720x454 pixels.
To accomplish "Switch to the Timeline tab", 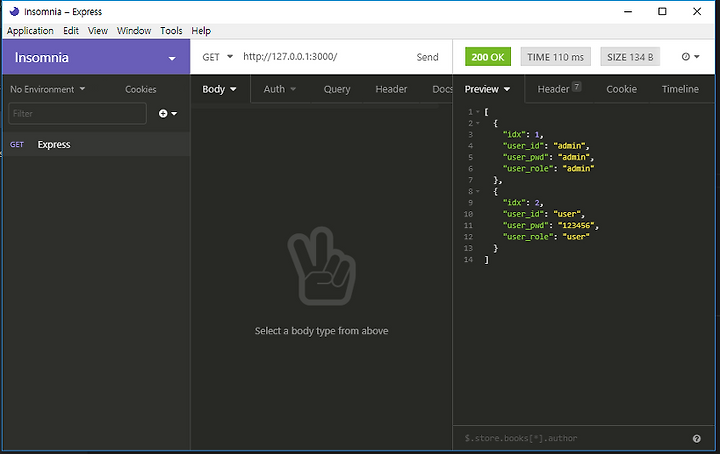I will [x=680, y=89].
